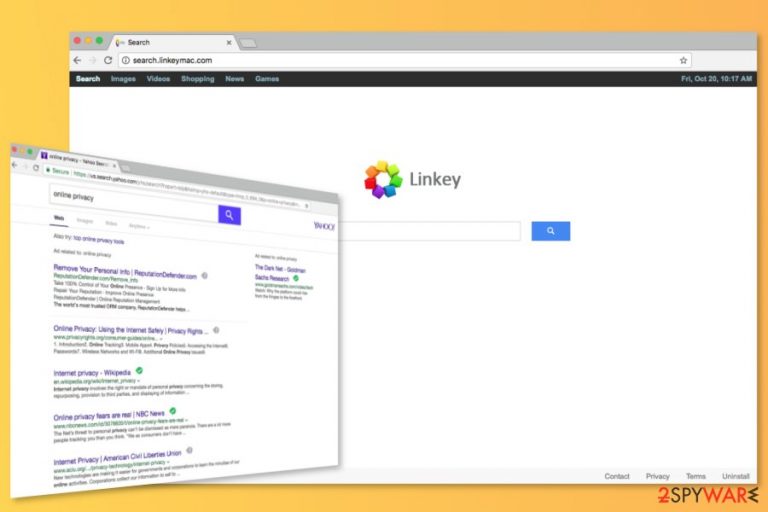Click gray rating icon beside ACLU result

point(190,450)
